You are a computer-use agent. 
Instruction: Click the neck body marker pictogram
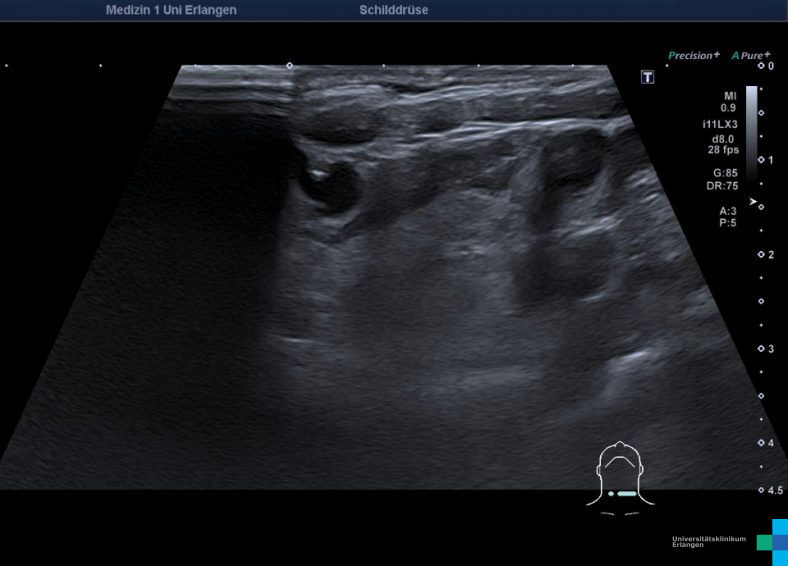pos(620,477)
